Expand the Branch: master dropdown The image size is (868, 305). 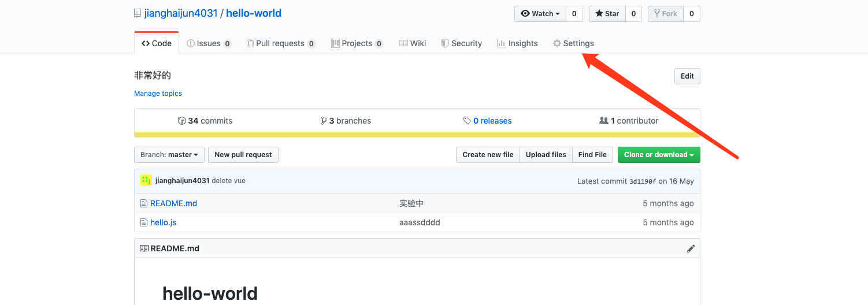(169, 155)
